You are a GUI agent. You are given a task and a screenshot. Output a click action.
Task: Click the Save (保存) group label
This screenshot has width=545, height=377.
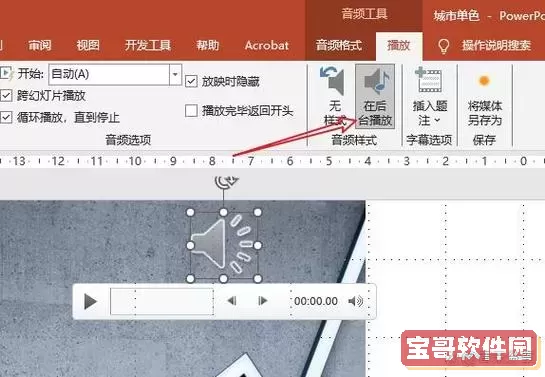(x=484, y=140)
